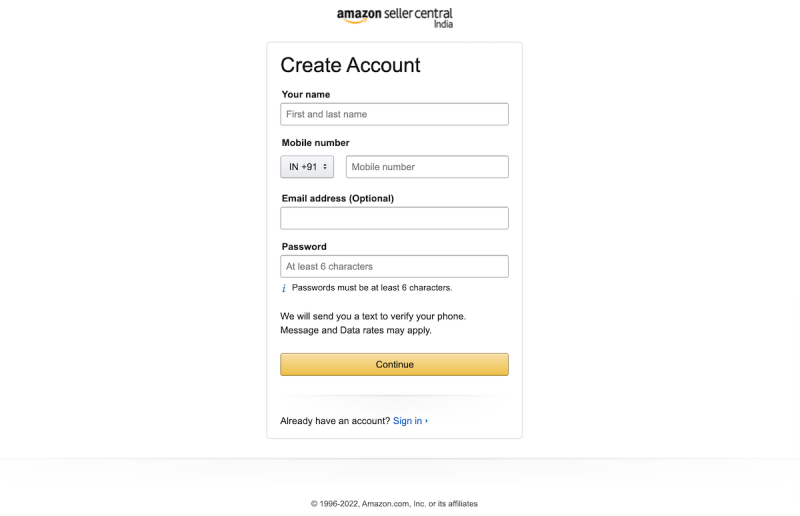Click the Passwords must be at least 6 characters hint
800x516 pixels.
pyautogui.click(x=372, y=288)
